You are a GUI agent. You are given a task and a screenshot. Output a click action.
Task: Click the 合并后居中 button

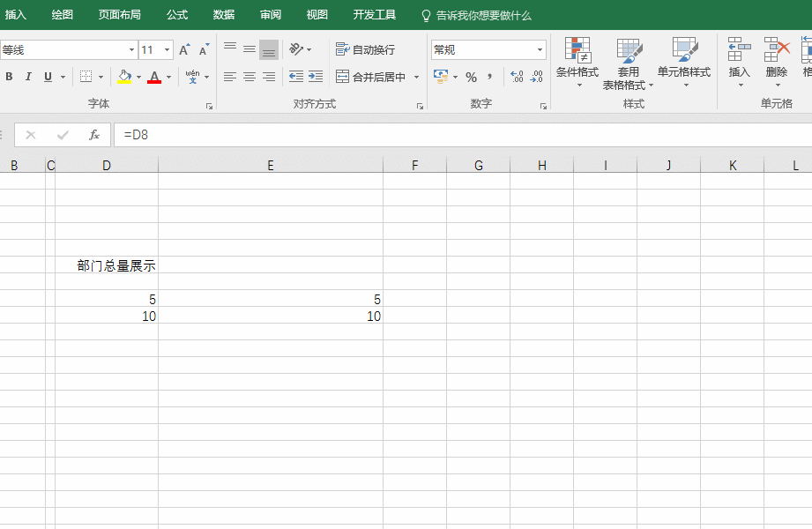coord(372,77)
